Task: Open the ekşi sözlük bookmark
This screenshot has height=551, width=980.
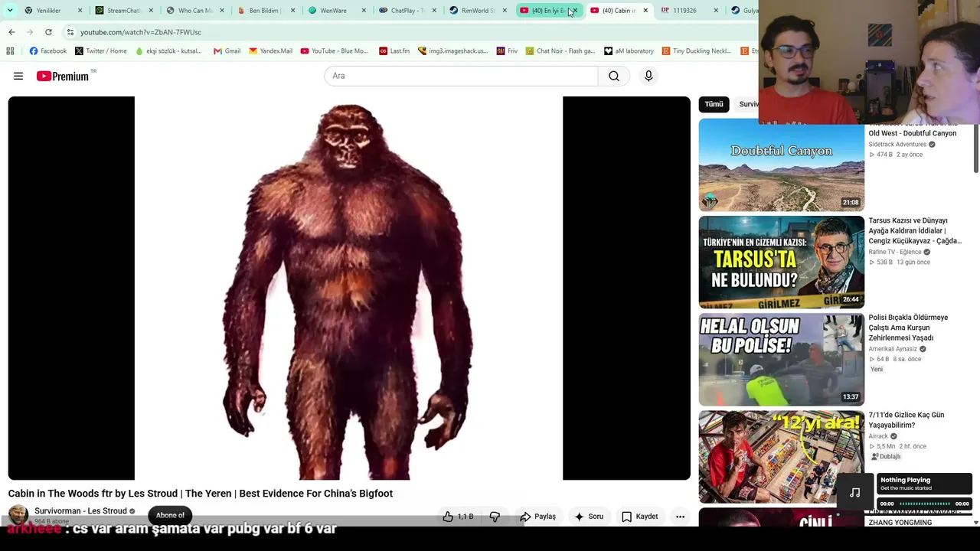Action: (x=168, y=51)
